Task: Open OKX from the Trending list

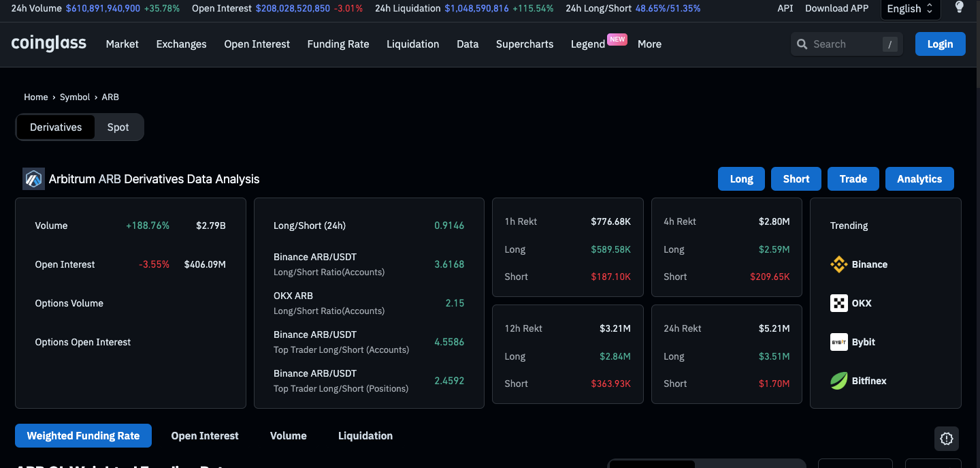Action: (x=851, y=303)
